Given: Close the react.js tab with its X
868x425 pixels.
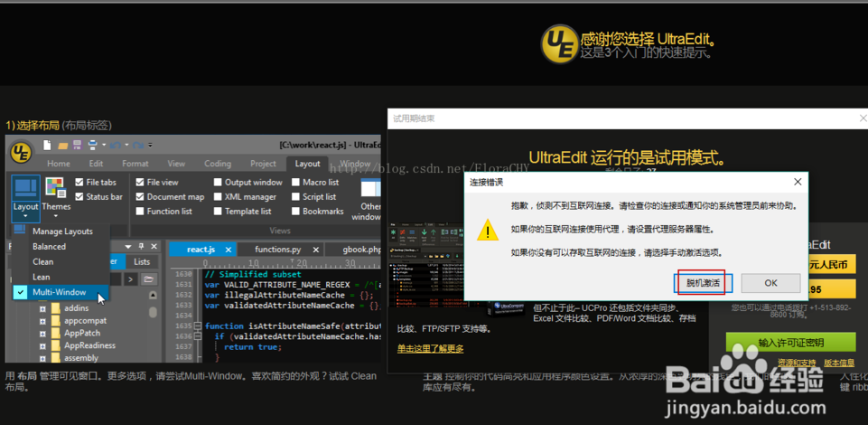Looking at the screenshot, I should pos(227,250).
